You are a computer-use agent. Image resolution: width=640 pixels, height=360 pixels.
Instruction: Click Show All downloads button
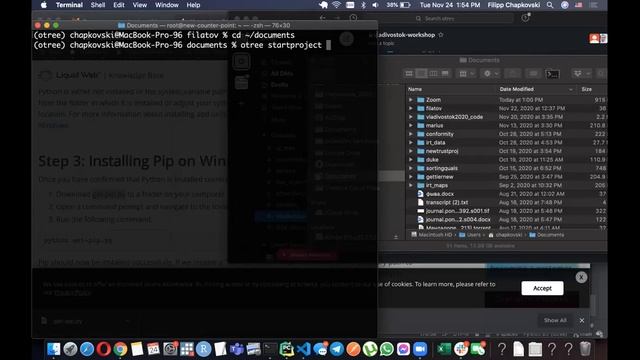click(x=555, y=320)
